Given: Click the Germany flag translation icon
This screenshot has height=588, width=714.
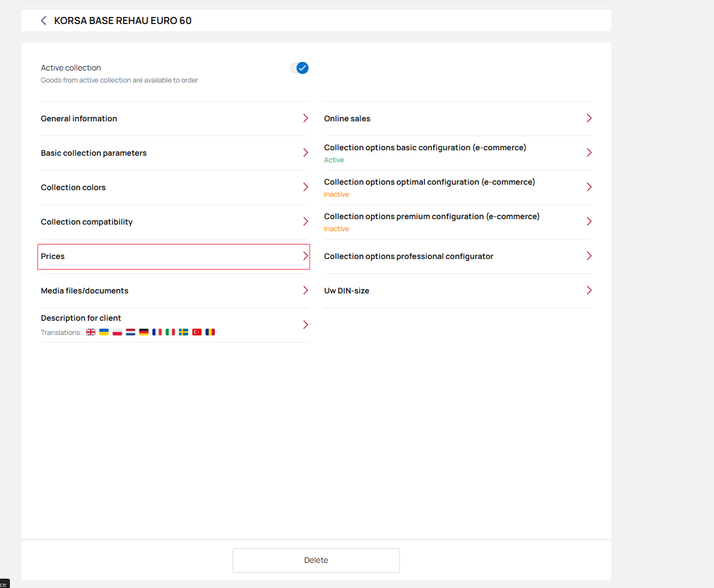Looking at the screenshot, I should (144, 332).
